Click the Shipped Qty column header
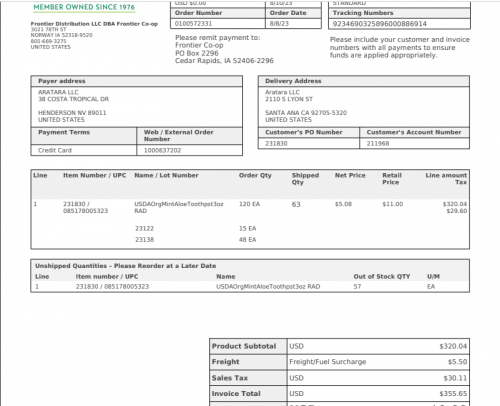Screen dimensions: 500x406 tap(305, 179)
